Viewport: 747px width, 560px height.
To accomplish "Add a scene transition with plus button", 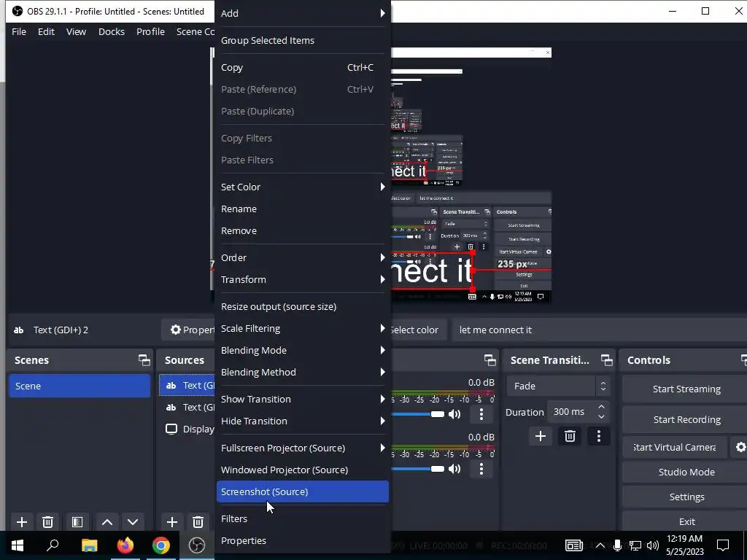I will [x=541, y=436].
